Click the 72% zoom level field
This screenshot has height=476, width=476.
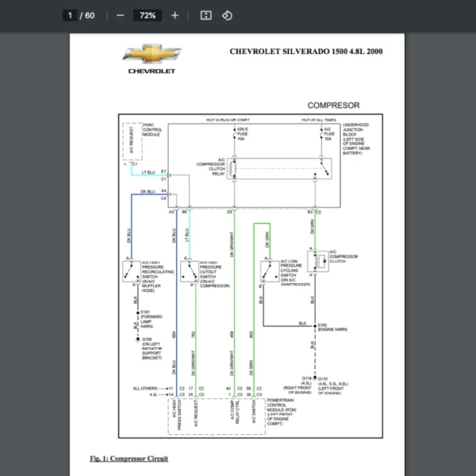point(148,16)
